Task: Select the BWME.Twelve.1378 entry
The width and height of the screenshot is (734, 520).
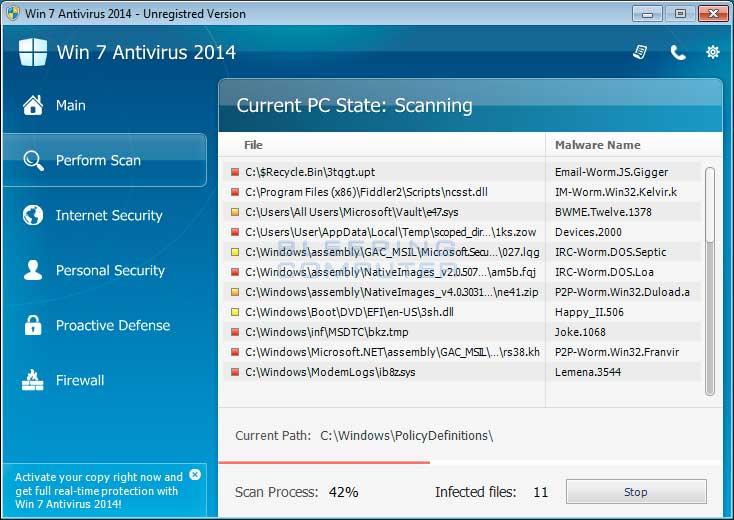Action: point(603,212)
